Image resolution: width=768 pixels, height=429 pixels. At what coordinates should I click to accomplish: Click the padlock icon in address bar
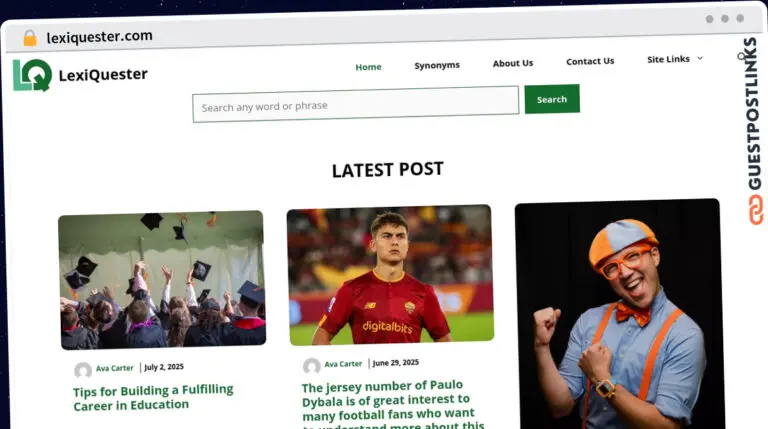click(x=30, y=38)
